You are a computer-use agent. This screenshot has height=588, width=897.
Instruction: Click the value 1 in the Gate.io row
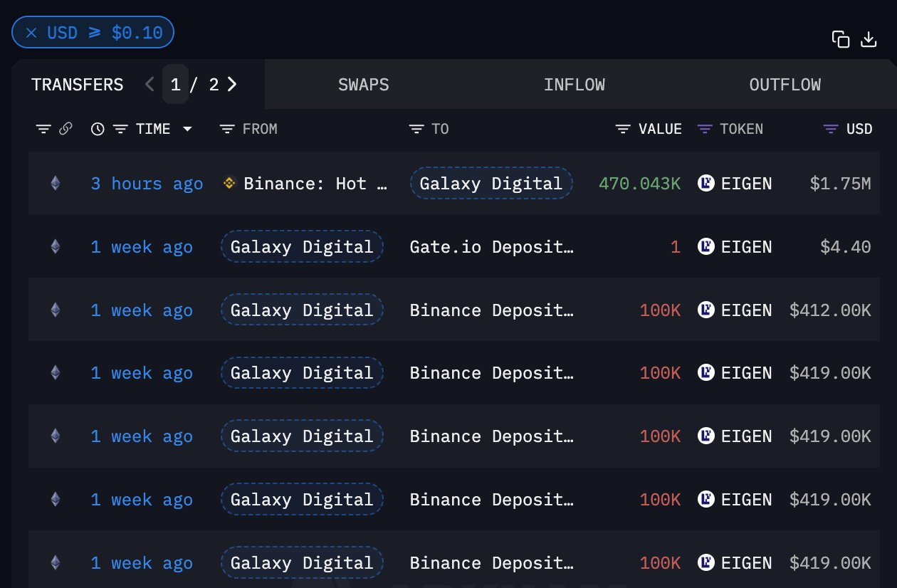676,247
